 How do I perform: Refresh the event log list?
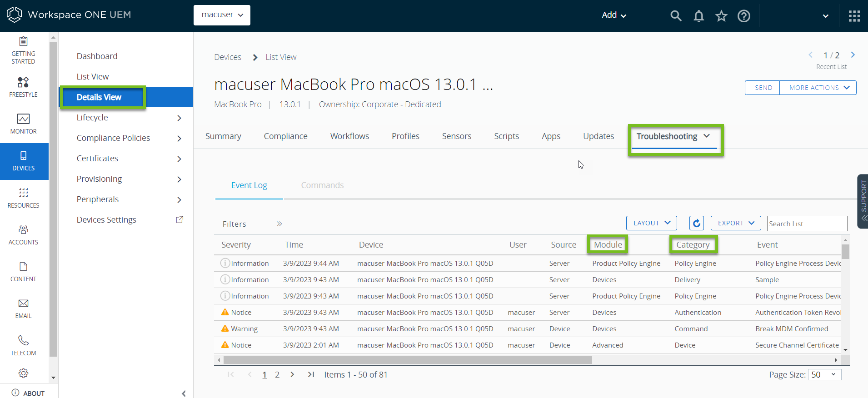pyautogui.click(x=696, y=223)
